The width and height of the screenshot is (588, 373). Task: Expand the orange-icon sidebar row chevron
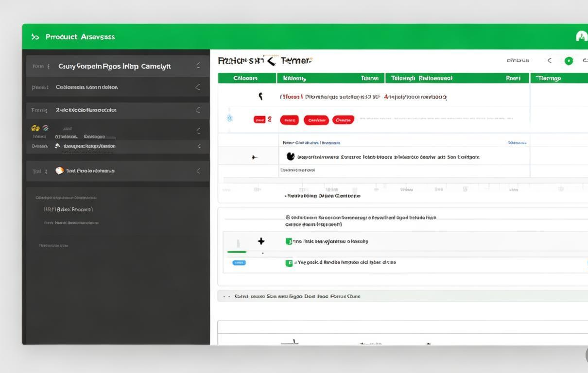(198, 171)
